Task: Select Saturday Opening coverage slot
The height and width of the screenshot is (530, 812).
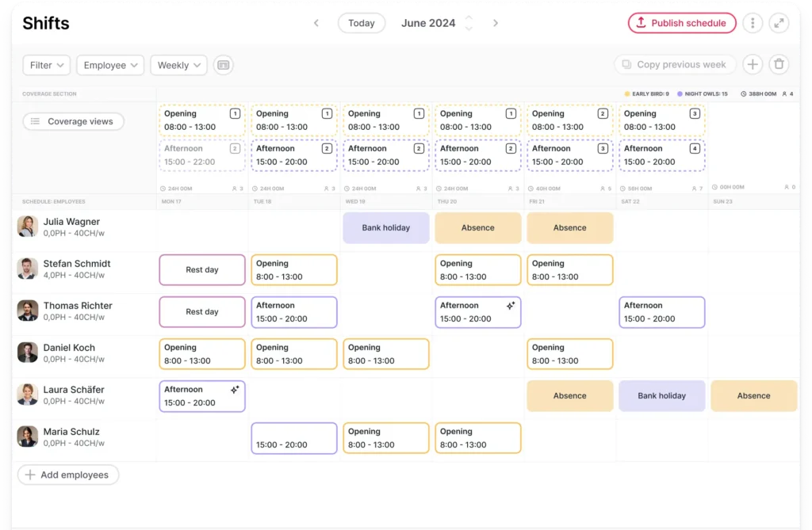Action: click(662, 120)
